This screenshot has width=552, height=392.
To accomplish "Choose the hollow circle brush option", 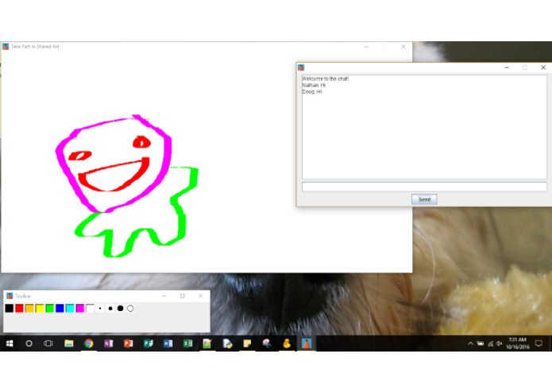I will point(130,309).
